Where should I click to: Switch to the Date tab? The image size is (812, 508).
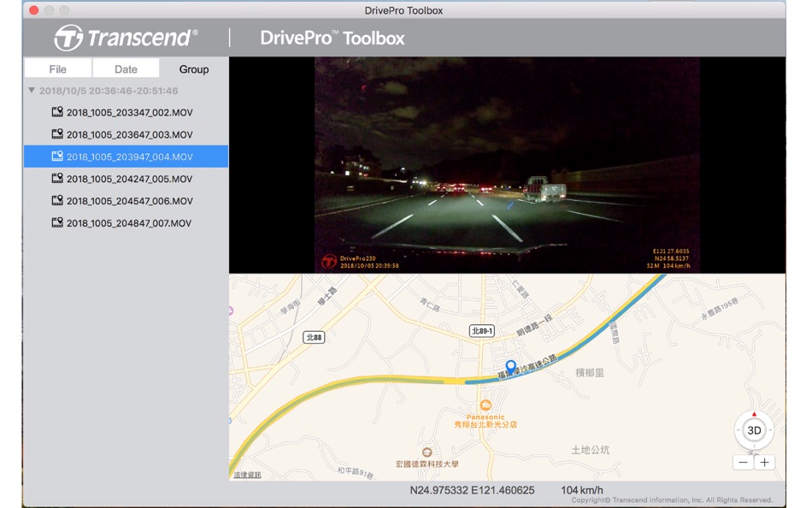pos(126,69)
